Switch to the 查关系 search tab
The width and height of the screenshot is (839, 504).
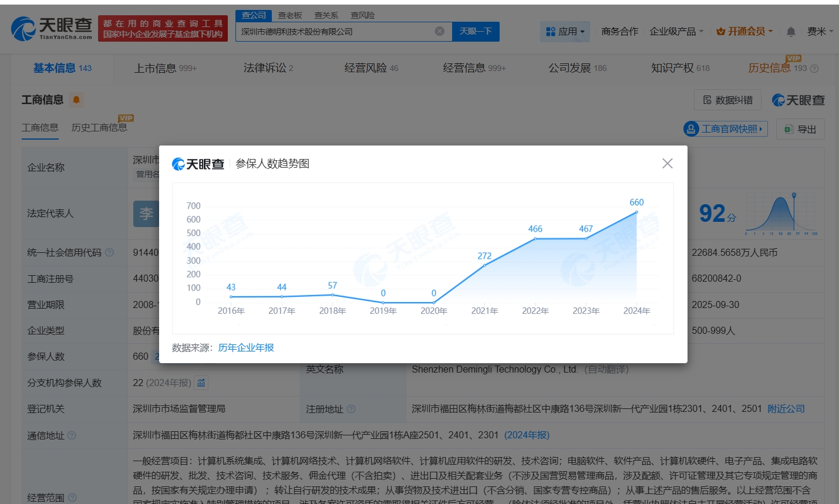tap(326, 15)
